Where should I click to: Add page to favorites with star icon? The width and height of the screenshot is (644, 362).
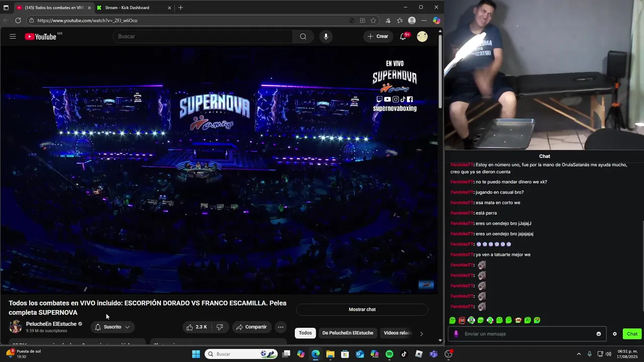373,21
